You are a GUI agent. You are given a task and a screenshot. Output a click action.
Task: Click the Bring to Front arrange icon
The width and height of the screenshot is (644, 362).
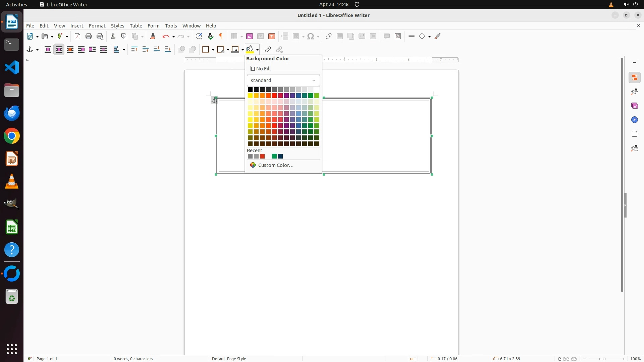click(134, 50)
